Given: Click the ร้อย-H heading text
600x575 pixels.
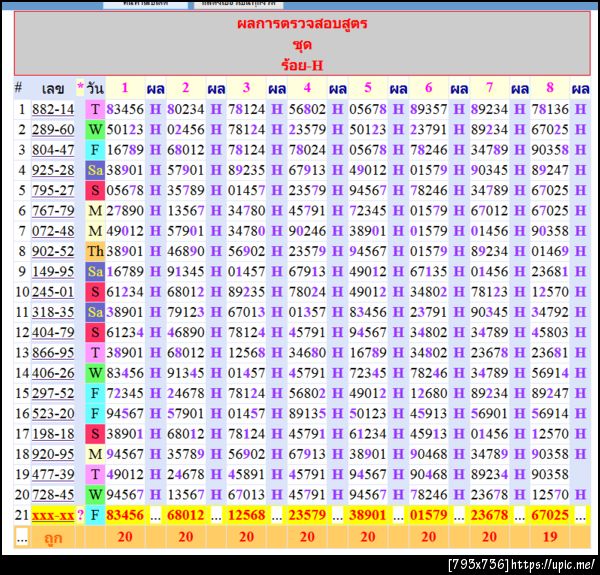Looking at the screenshot, I should tap(302, 65).
